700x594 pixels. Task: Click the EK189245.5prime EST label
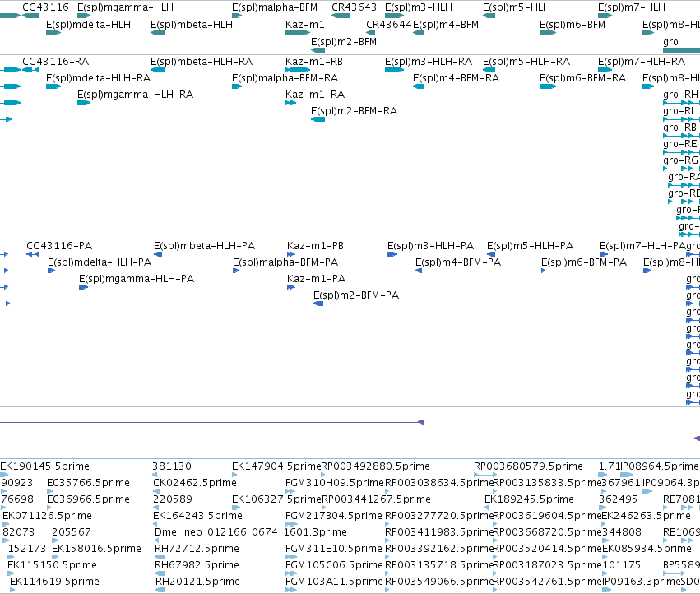pos(529,499)
